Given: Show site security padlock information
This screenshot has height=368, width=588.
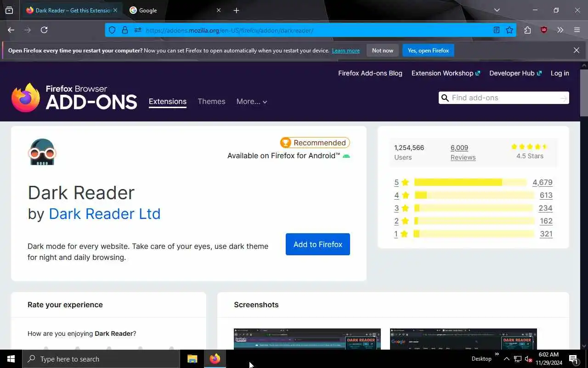Looking at the screenshot, I should 124,30.
